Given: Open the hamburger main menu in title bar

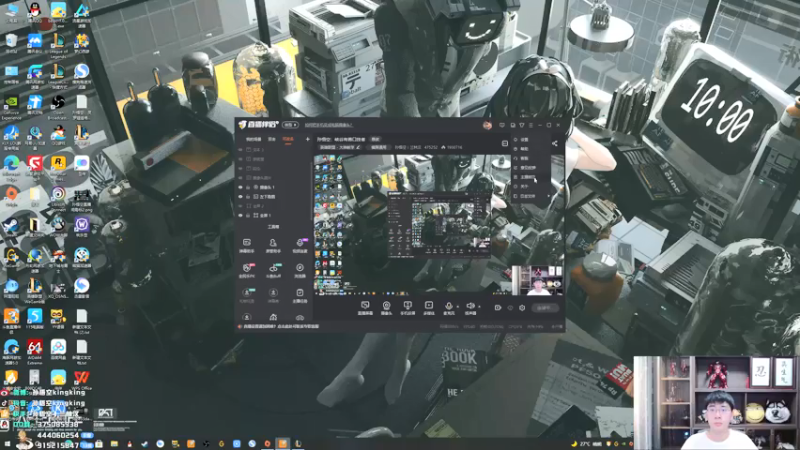Looking at the screenshot, I should [531, 125].
